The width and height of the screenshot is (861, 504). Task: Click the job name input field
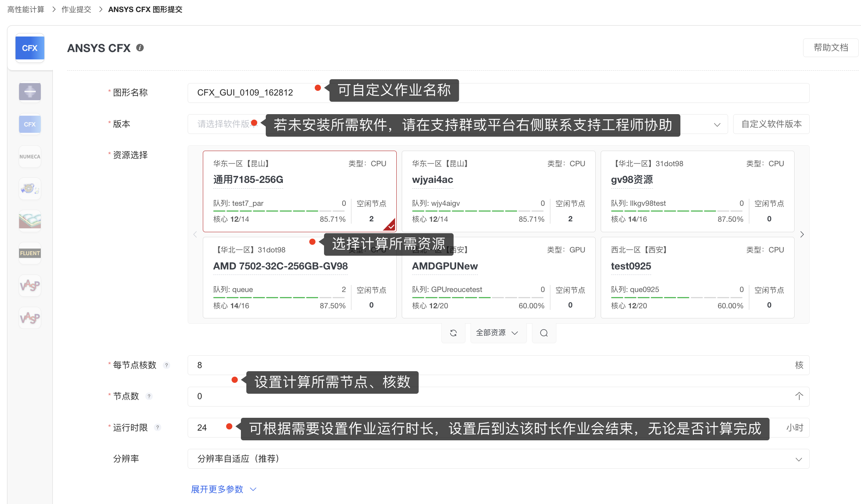coord(498,93)
